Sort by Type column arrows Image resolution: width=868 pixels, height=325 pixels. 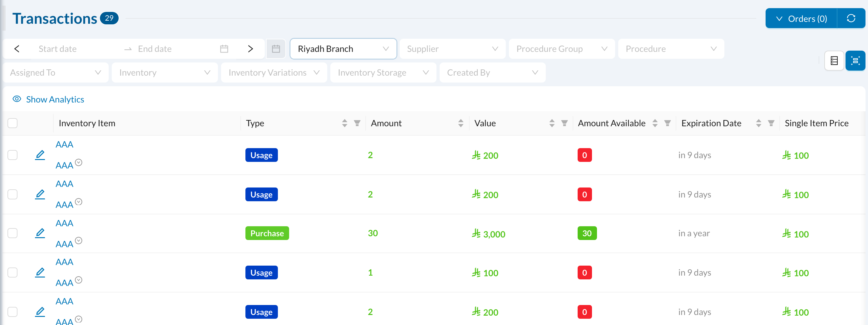344,123
